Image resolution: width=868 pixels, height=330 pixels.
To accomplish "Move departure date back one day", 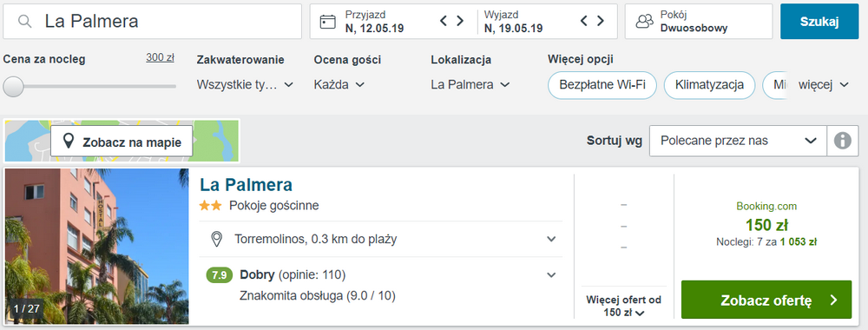I will (x=584, y=21).
